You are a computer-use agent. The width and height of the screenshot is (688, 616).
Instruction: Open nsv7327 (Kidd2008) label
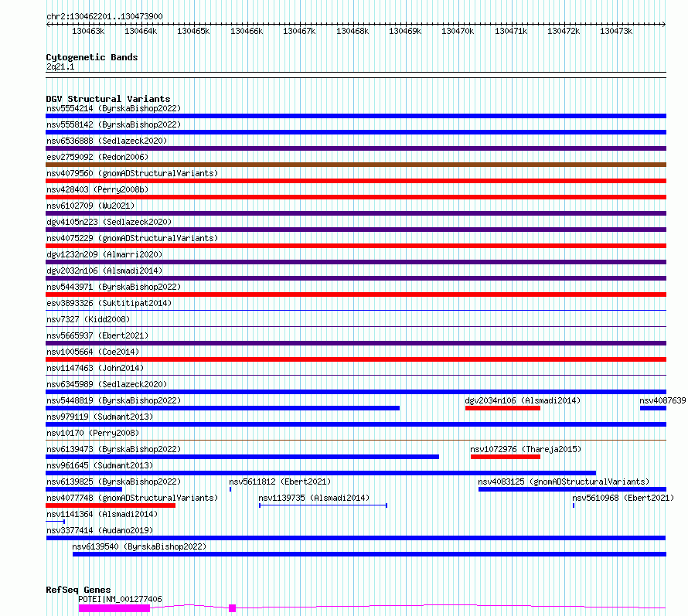(x=88, y=319)
